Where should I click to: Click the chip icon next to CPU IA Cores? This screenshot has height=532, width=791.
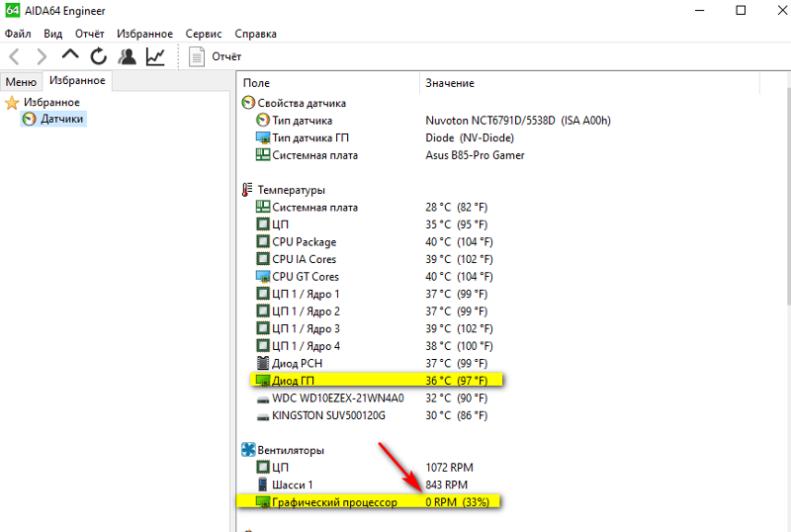click(x=263, y=259)
